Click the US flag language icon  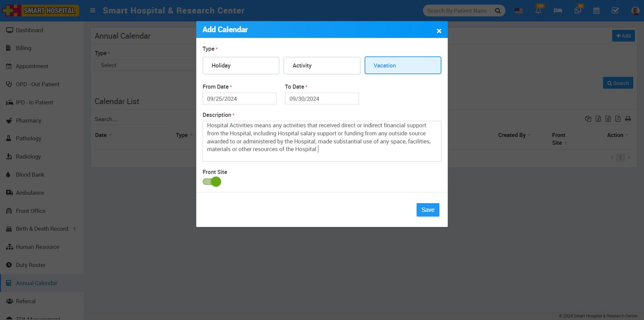point(519,11)
